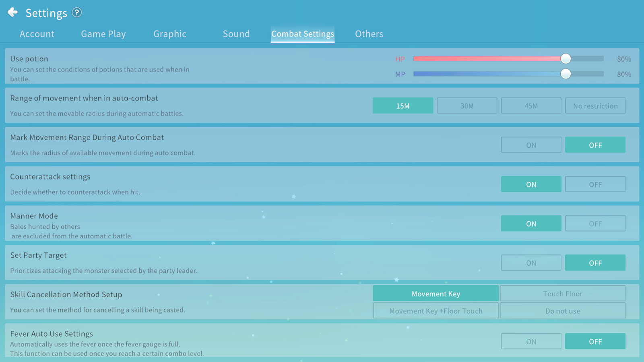Screen dimensions: 644x362
Task: Select the Sound tab
Action: [236, 34]
